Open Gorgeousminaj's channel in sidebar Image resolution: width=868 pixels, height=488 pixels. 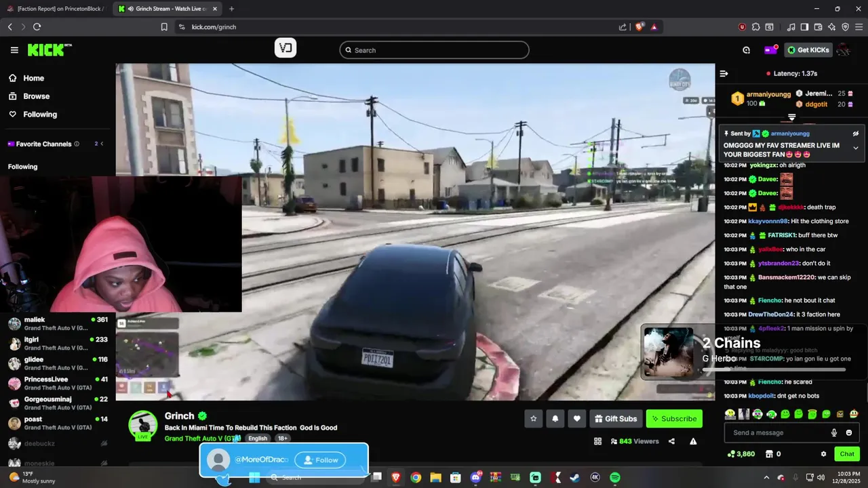[58, 403]
